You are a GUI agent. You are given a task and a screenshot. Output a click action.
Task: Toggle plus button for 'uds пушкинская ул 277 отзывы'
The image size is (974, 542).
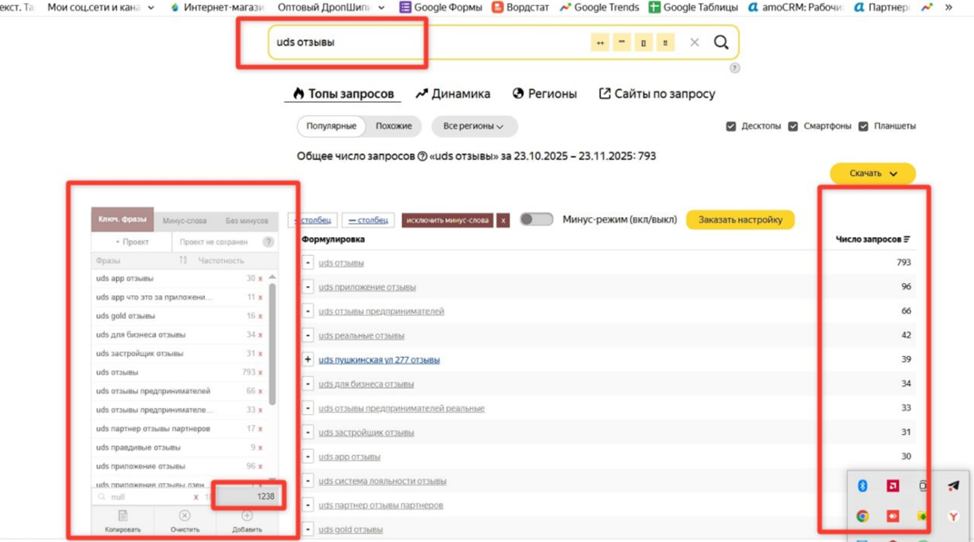(307, 359)
